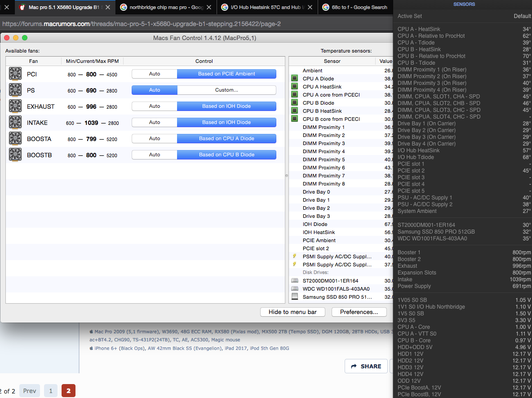This screenshot has height=398, width=532.
Task: Click the WDC WD1001FALS disk drive icon
Action: (294, 289)
